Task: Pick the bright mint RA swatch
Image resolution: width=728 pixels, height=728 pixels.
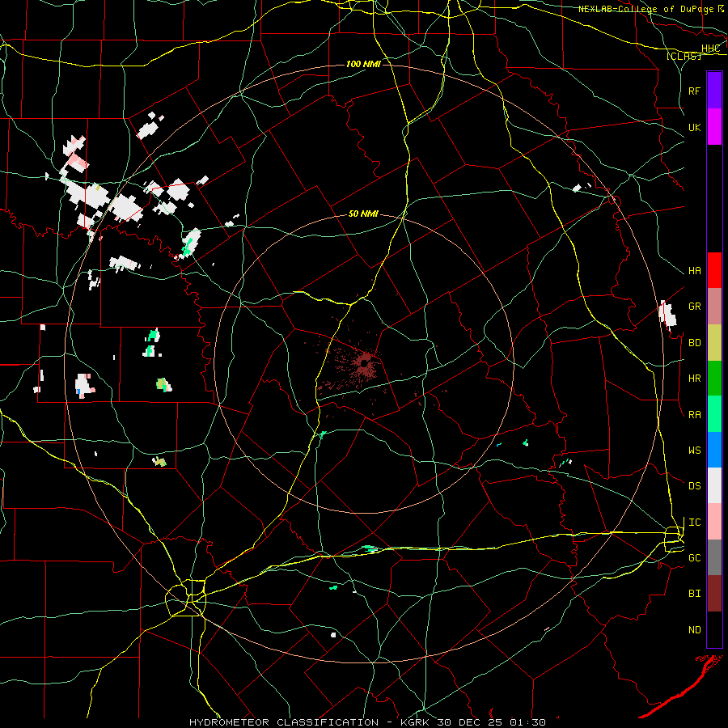Action: pyautogui.click(x=714, y=414)
